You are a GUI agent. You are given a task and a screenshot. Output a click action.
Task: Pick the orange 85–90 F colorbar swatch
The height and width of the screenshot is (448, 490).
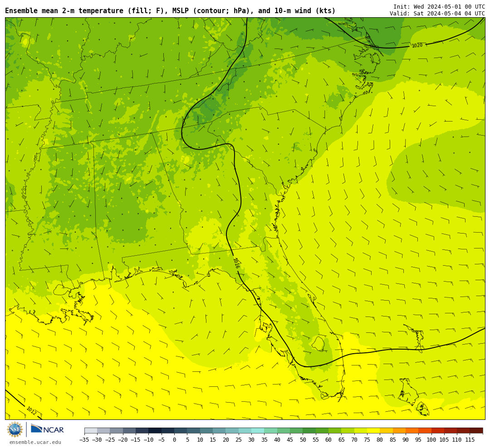tap(399, 431)
